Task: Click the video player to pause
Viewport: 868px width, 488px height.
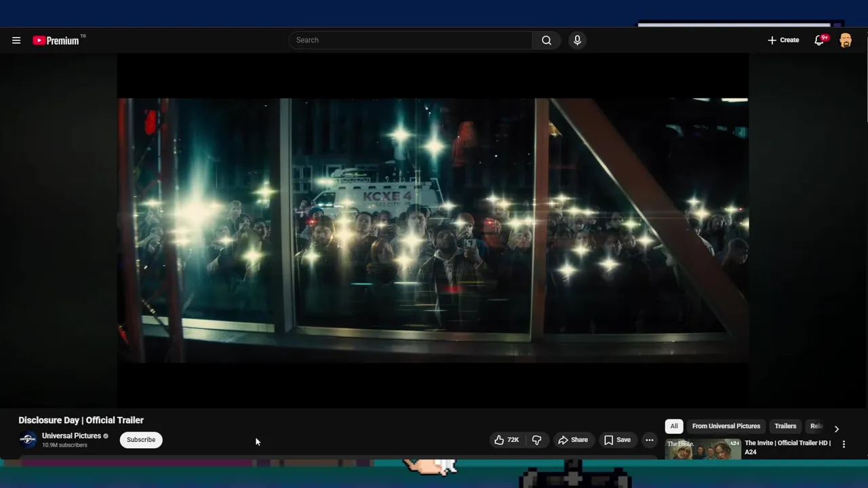Action: pos(433,230)
